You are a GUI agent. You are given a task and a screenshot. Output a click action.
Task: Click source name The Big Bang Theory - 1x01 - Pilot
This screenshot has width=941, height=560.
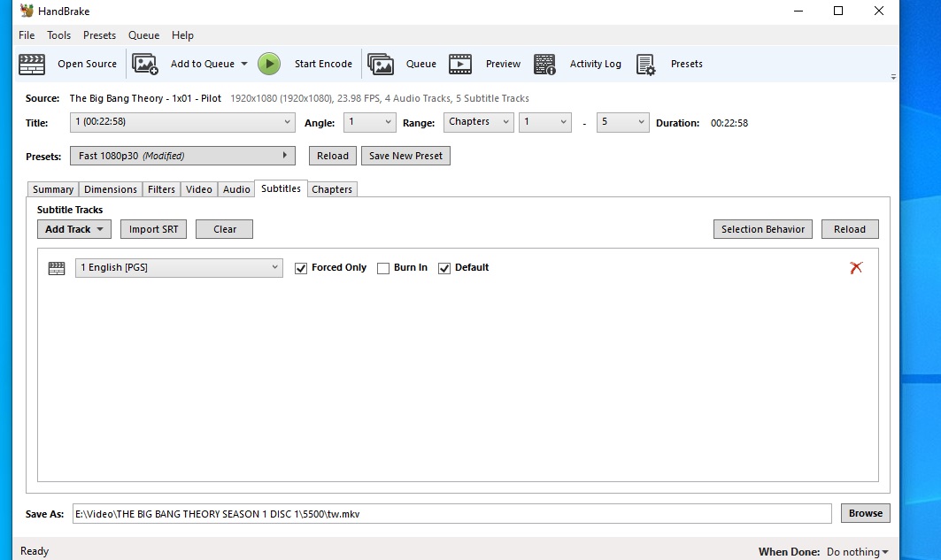145,98
